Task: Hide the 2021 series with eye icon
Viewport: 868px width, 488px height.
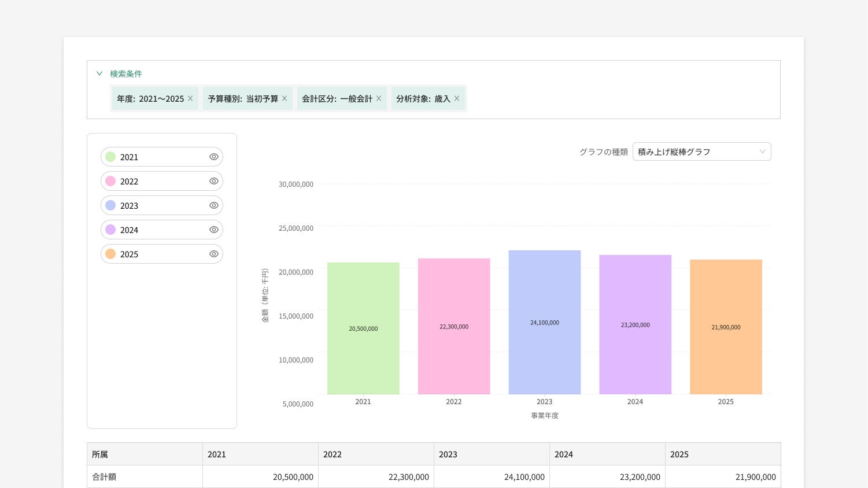Action: pyautogui.click(x=213, y=157)
